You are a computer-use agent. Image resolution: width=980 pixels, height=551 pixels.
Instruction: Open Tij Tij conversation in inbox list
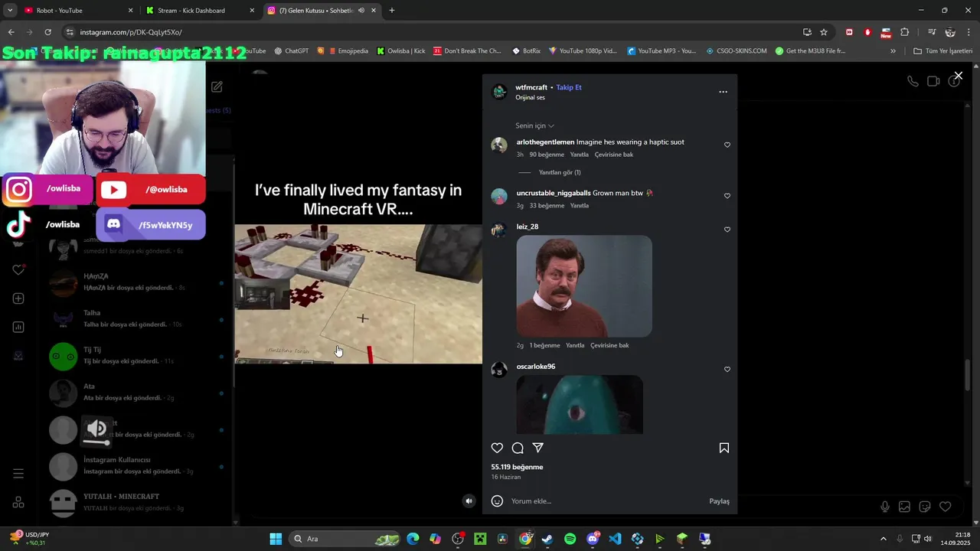point(138,355)
